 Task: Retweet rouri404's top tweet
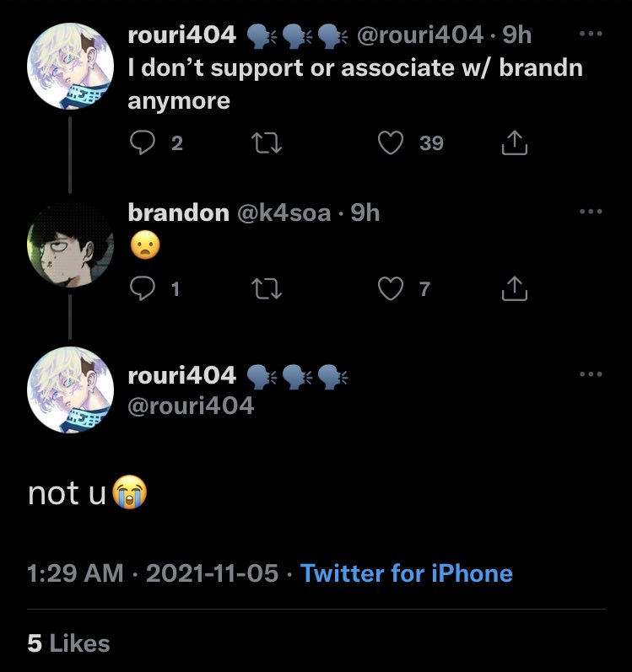[267, 142]
